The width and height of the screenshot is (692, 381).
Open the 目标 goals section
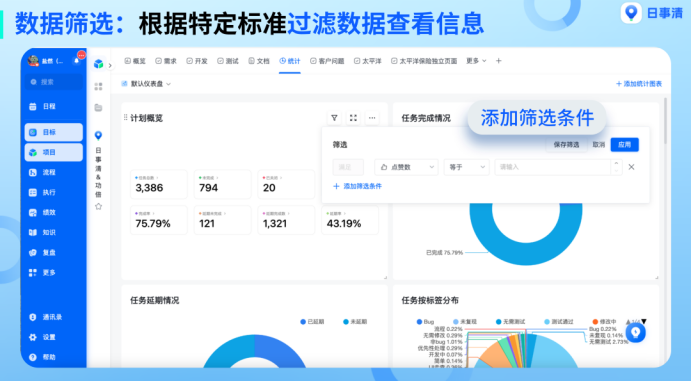point(53,132)
